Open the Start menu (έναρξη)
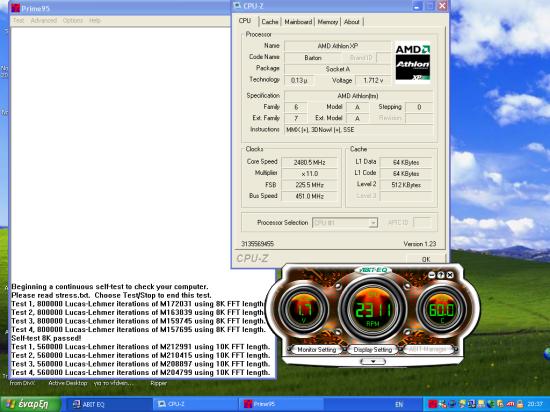The width and height of the screenshot is (550, 412). [x=31, y=404]
